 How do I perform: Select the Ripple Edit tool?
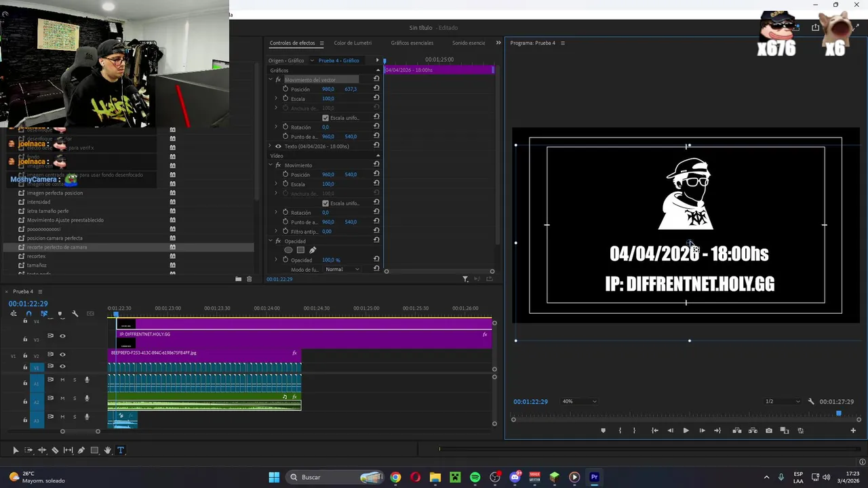[x=41, y=450]
